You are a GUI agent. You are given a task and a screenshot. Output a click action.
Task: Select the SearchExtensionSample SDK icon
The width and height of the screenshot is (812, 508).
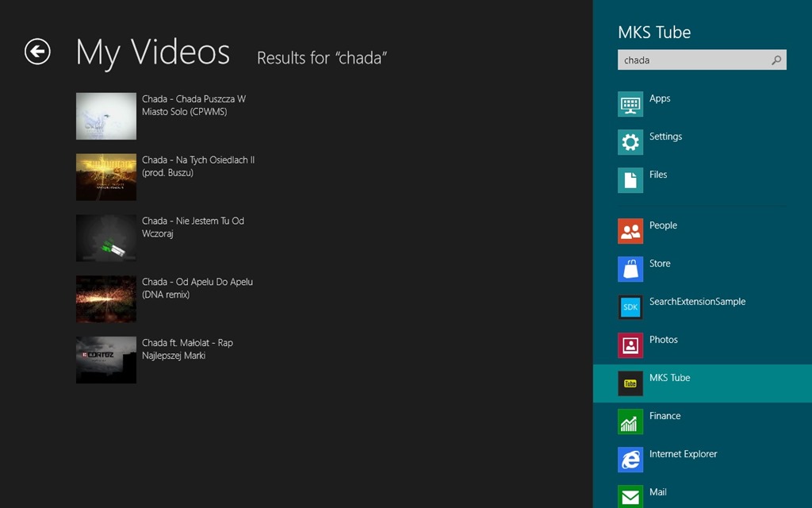(630, 307)
